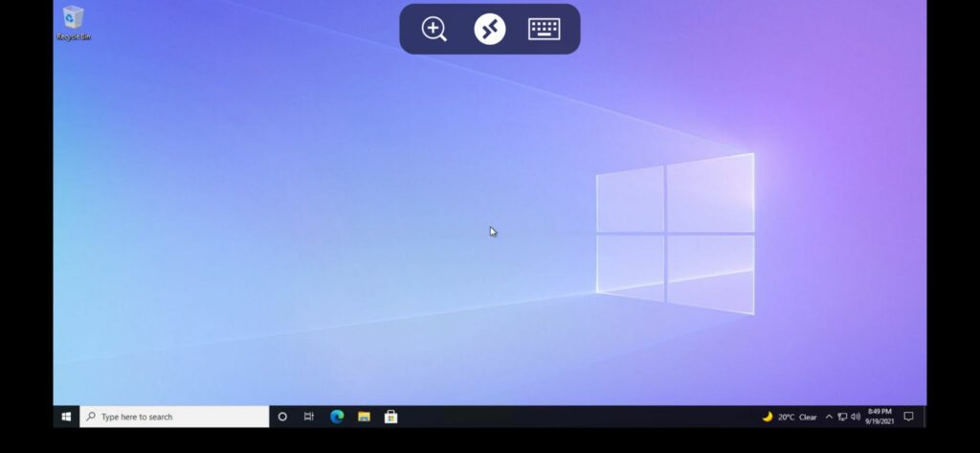Screen dimensions: 980x453
Task: Select the Recycle Bin desktop icon
Action: point(73,24)
